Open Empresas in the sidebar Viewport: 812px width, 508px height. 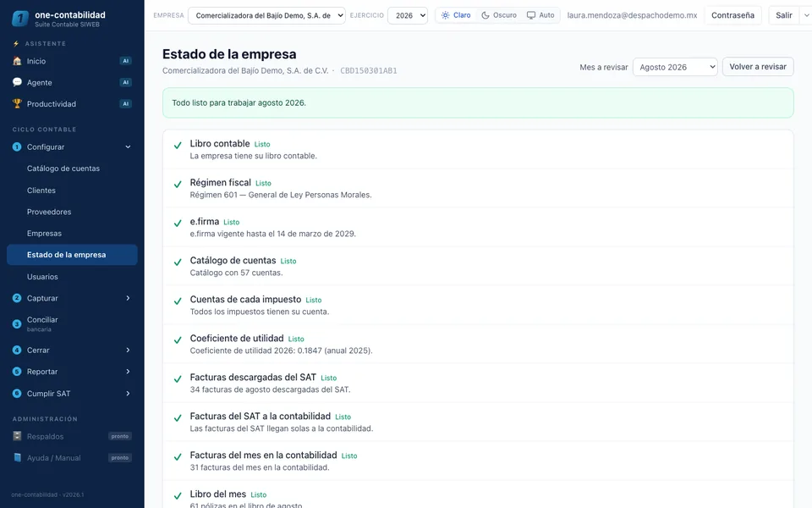[72, 234]
